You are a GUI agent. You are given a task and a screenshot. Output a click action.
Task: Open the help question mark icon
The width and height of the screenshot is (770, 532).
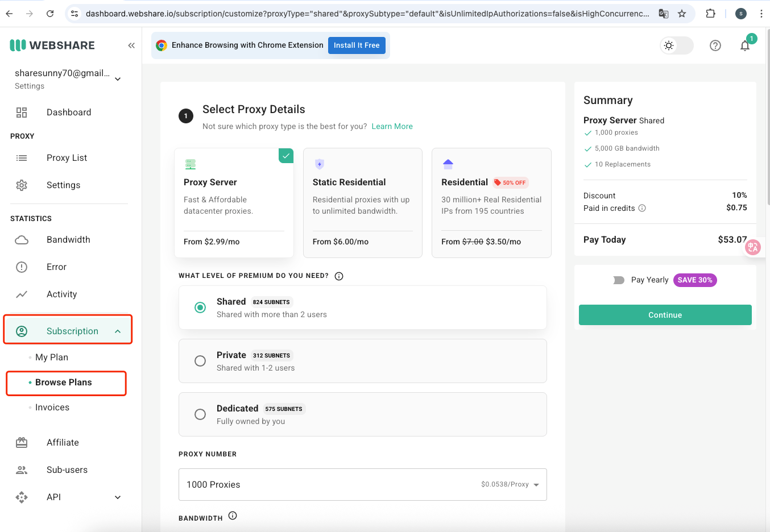click(x=715, y=45)
